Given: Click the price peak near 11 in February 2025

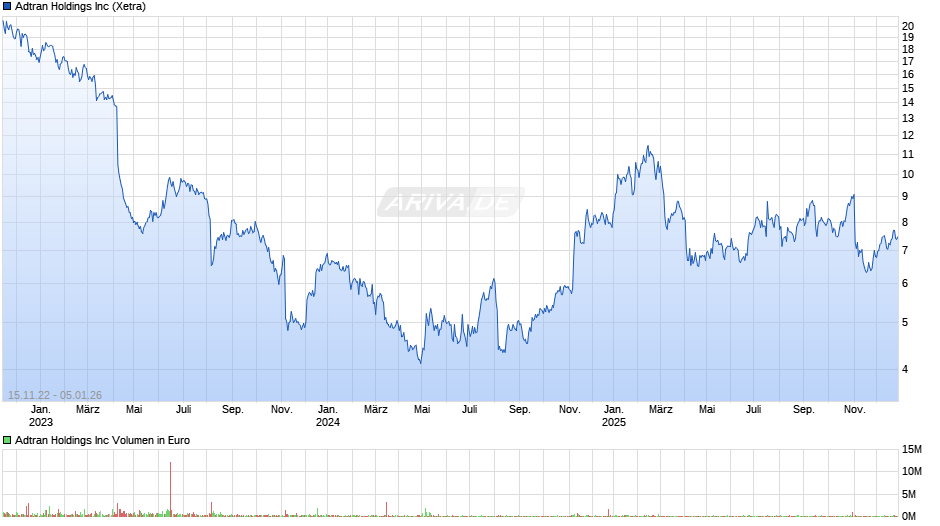Looking at the screenshot, I should point(647,146).
